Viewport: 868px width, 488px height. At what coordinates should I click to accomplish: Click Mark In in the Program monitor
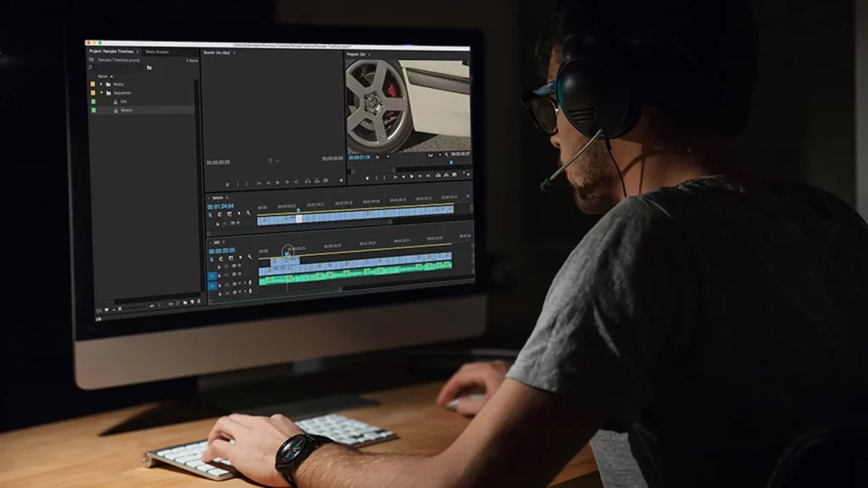click(377, 177)
